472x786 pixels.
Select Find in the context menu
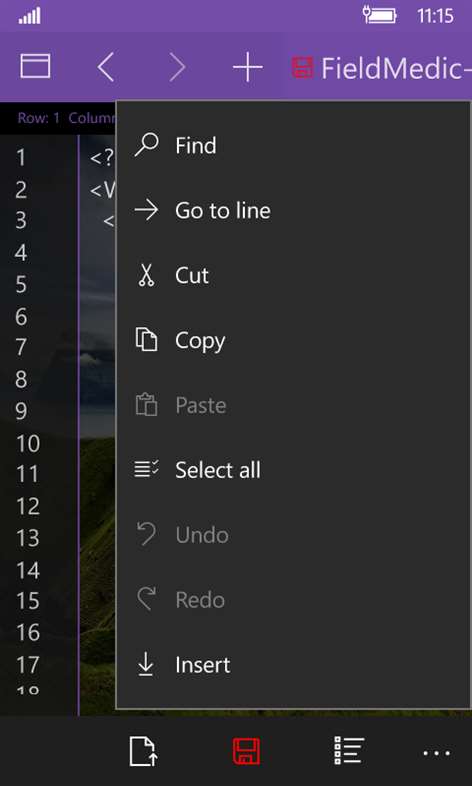click(x=293, y=145)
